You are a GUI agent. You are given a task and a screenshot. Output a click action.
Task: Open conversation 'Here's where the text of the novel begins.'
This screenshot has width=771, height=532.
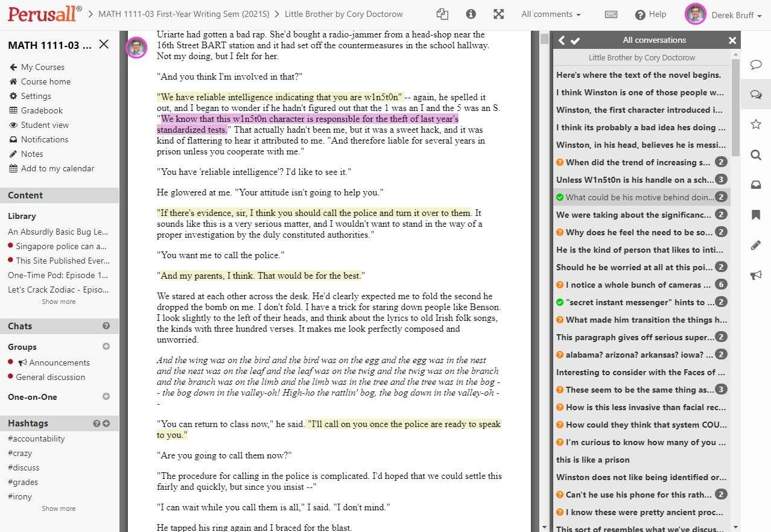click(x=642, y=75)
